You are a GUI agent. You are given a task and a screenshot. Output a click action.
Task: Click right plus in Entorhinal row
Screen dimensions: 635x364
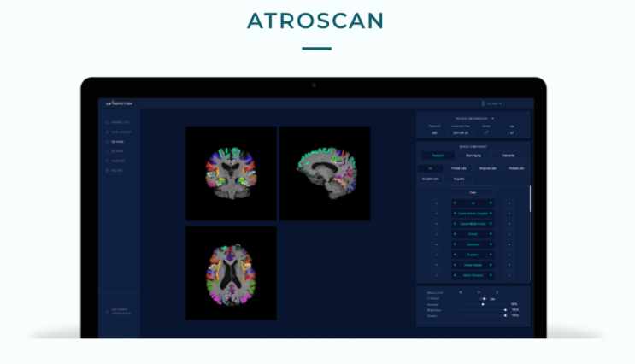(x=491, y=244)
